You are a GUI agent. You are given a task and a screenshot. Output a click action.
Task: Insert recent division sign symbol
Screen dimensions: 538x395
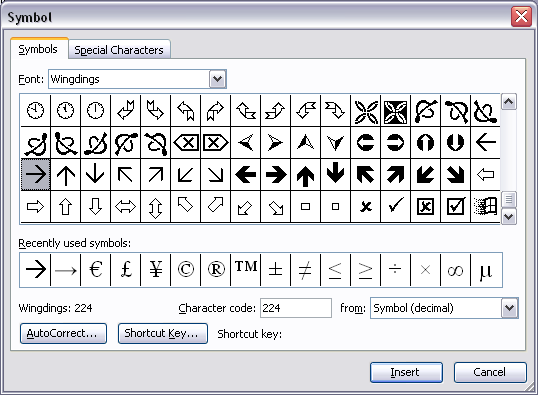click(x=396, y=270)
